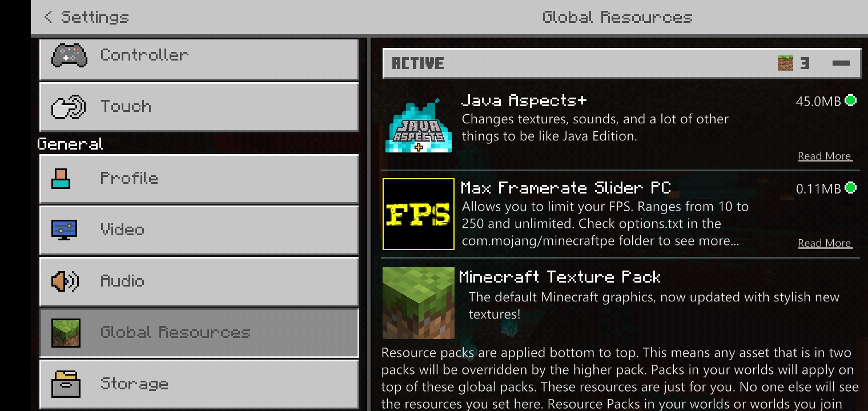Open the Touch settings tab
The image size is (868, 411).
coord(199,107)
